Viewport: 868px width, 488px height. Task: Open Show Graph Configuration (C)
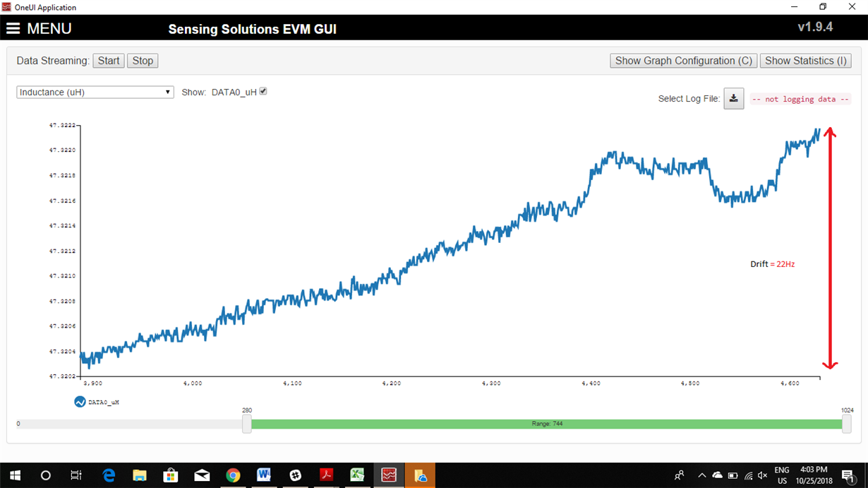(x=683, y=61)
